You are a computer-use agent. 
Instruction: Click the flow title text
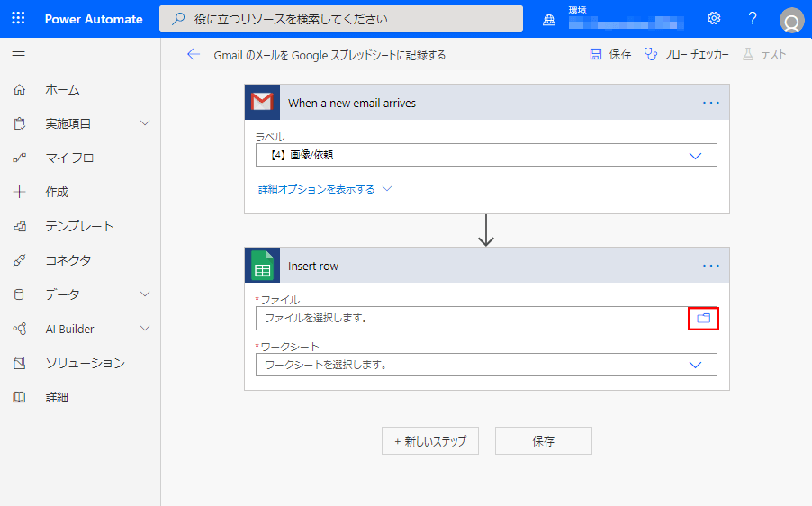[329, 55]
